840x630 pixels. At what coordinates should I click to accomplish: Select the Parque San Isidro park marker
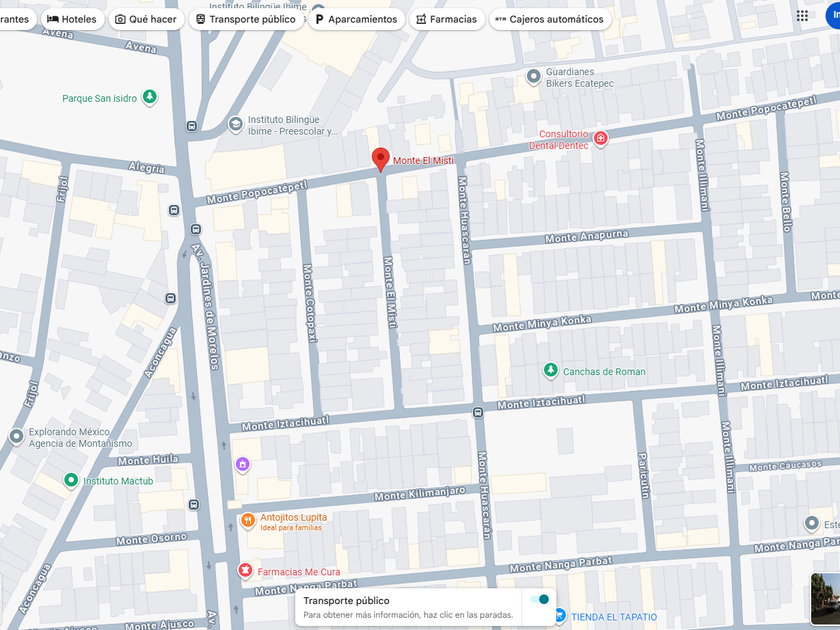(x=149, y=97)
